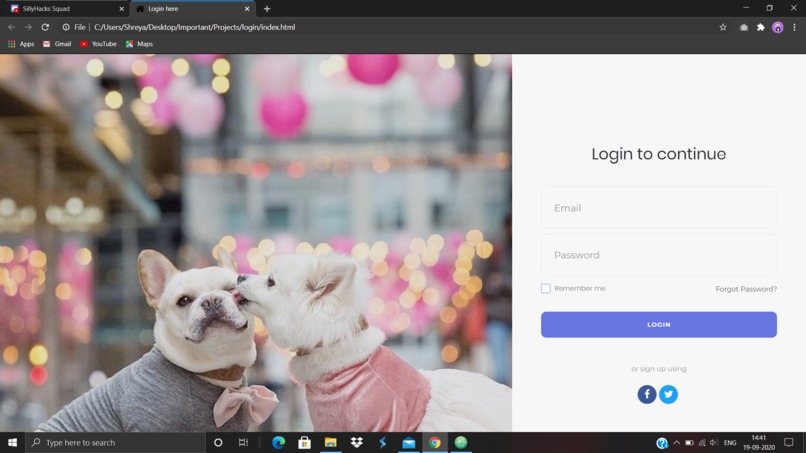Open Microsoft Store from the taskbar

(304, 442)
